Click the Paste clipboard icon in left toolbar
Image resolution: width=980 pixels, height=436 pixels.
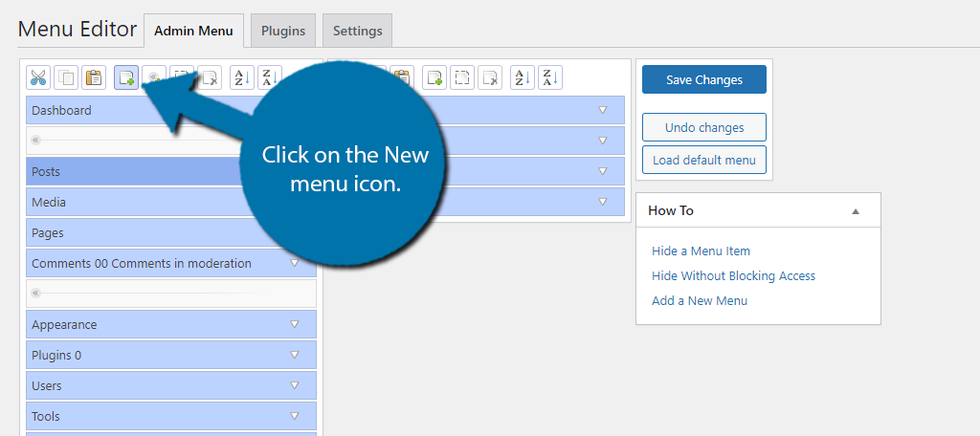tap(95, 77)
